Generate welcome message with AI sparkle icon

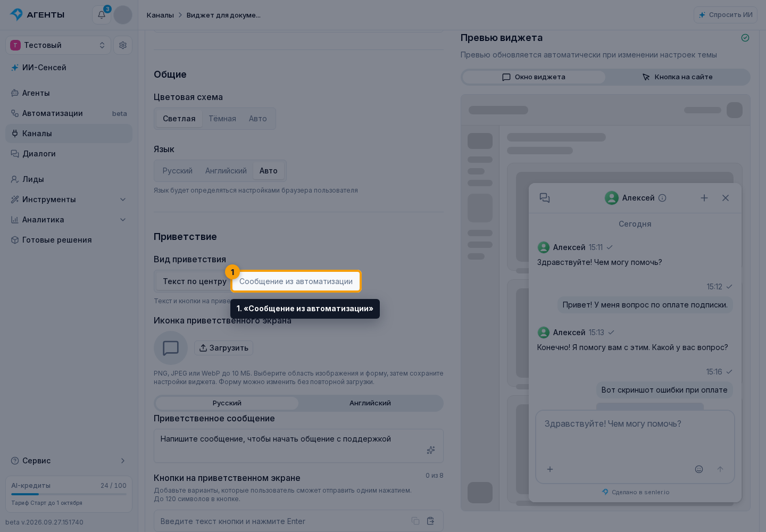tap(431, 450)
